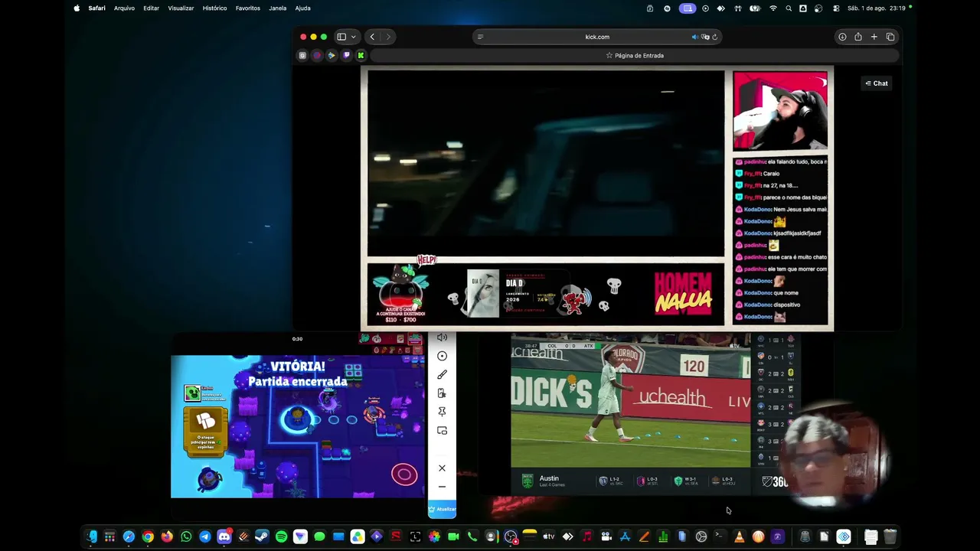Viewport: 980px width, 551px height.
Task: Show Safari downloads
Action: [842, 37]
